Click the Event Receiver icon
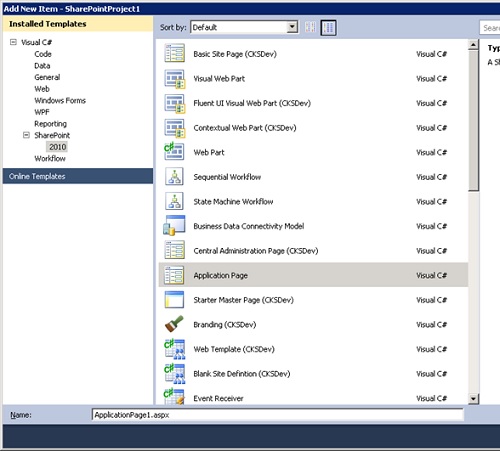 (x=174, y=397)
